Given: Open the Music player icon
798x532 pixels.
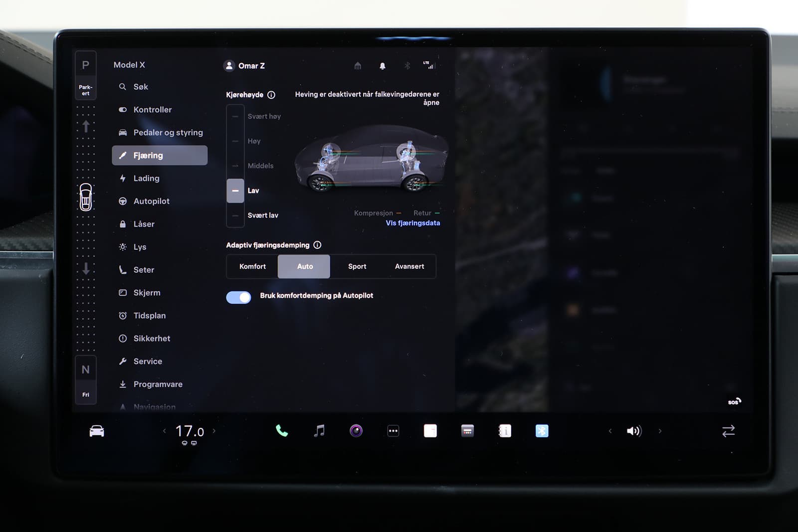Looking at the screenshot, I should click(x=319, y=431).
